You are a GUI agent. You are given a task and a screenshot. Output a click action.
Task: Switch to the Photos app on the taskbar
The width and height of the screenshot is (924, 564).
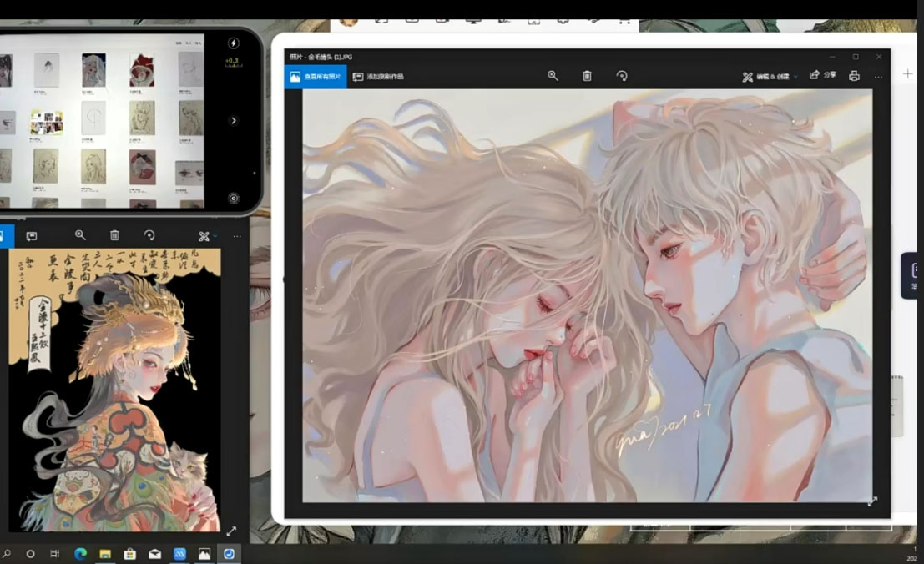coord(204,553)
